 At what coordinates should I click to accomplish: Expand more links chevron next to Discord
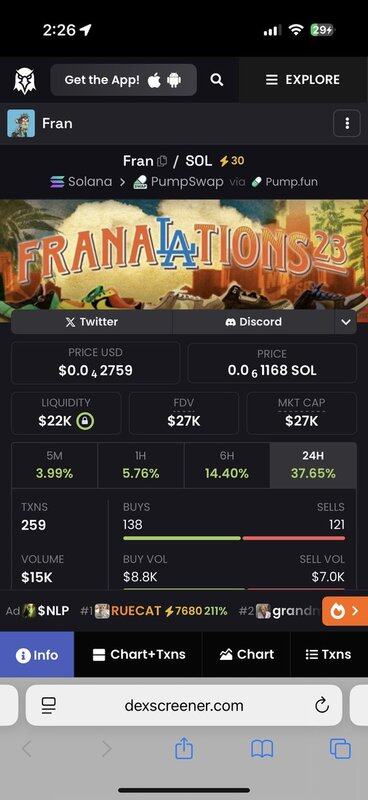pyautogui.click(x=346, y=322)
